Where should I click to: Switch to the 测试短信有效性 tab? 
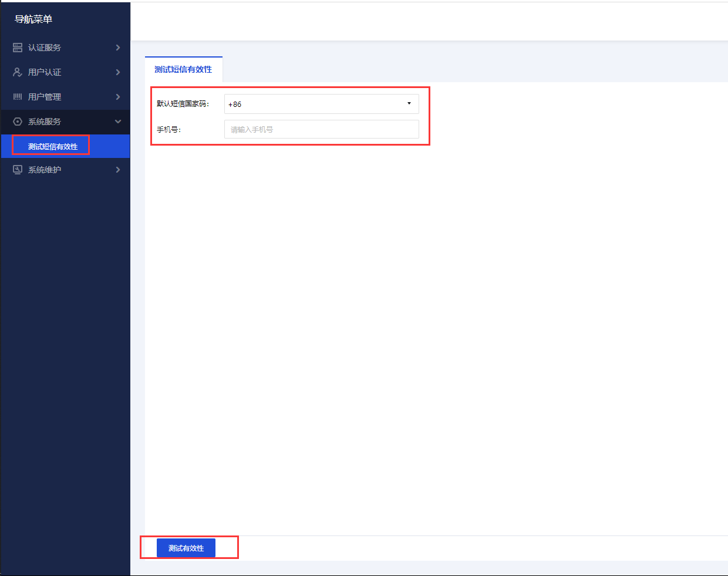[183, 69]
